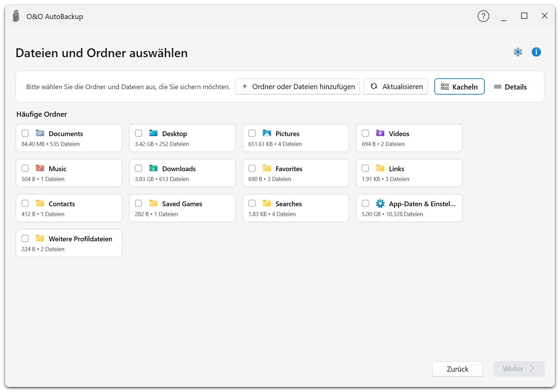The height and width of the screenshot is (392, 560).
Task: Enable the Music folder checkbox
Action: 25,168
